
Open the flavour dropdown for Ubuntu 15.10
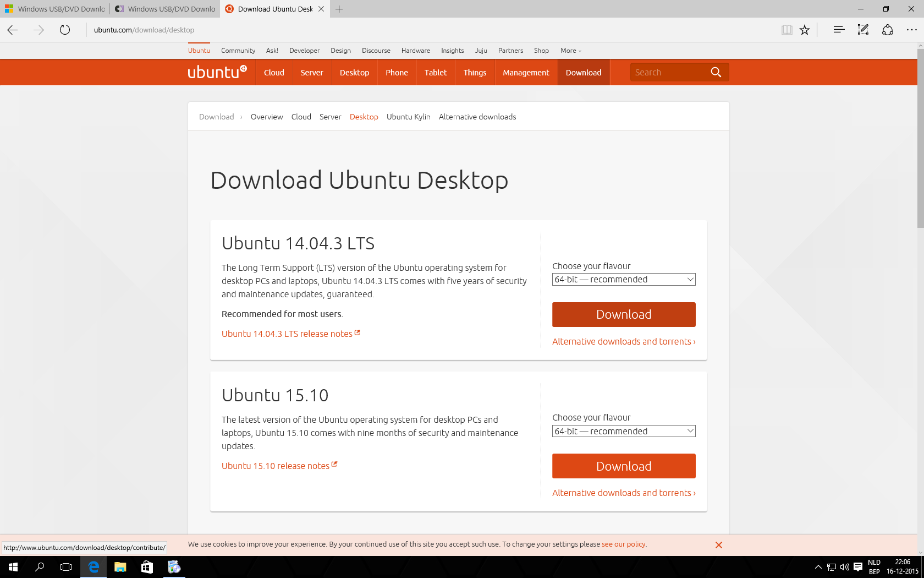coord(623,431)
